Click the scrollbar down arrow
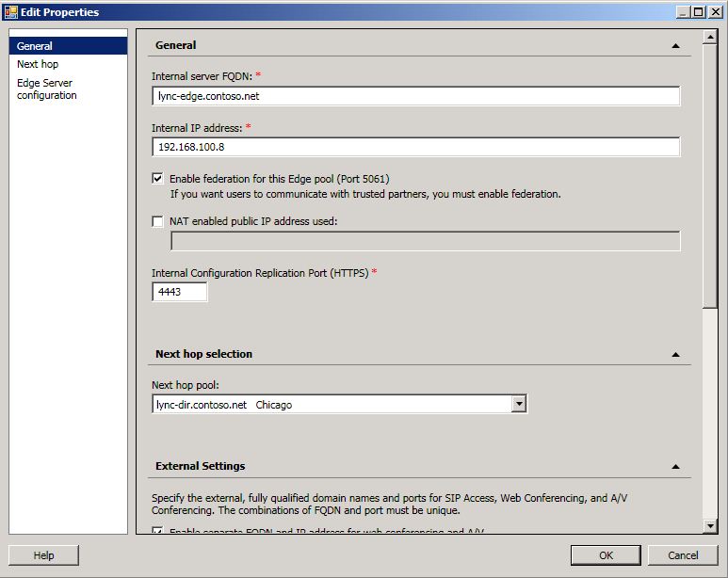Image resolution: width=728 pixels, height=578 pixels. pos(710,526)
